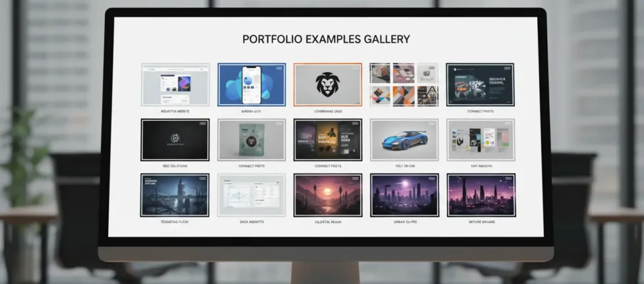644x284 pixels.
Task: Click the three dark social posts thumbnail
Action: 328,139
